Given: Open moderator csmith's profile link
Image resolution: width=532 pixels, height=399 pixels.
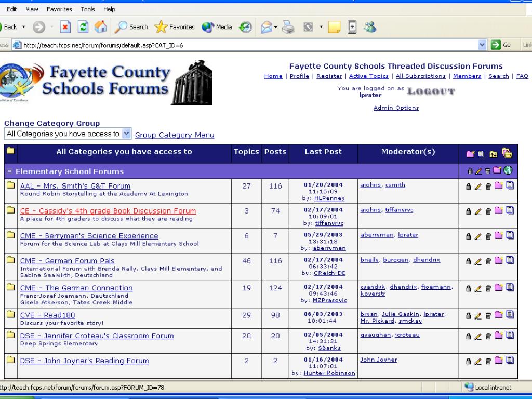Looking at the screenshot, I should point(395,185).
